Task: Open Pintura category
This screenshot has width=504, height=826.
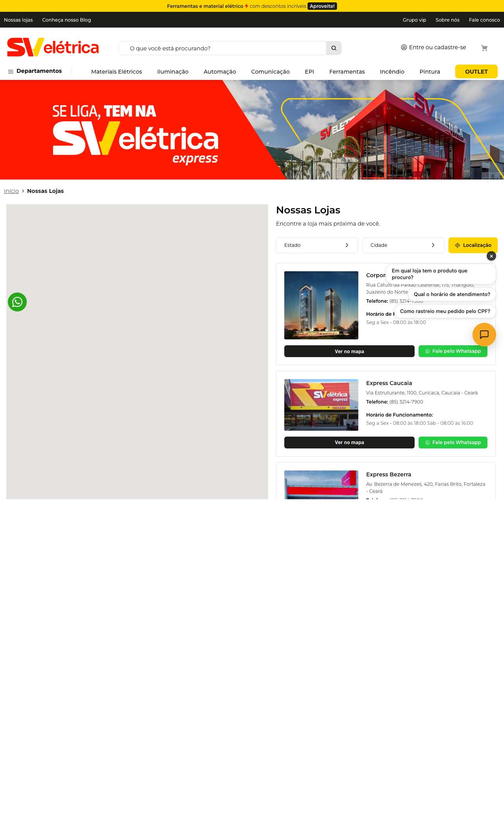Action: 430,72
